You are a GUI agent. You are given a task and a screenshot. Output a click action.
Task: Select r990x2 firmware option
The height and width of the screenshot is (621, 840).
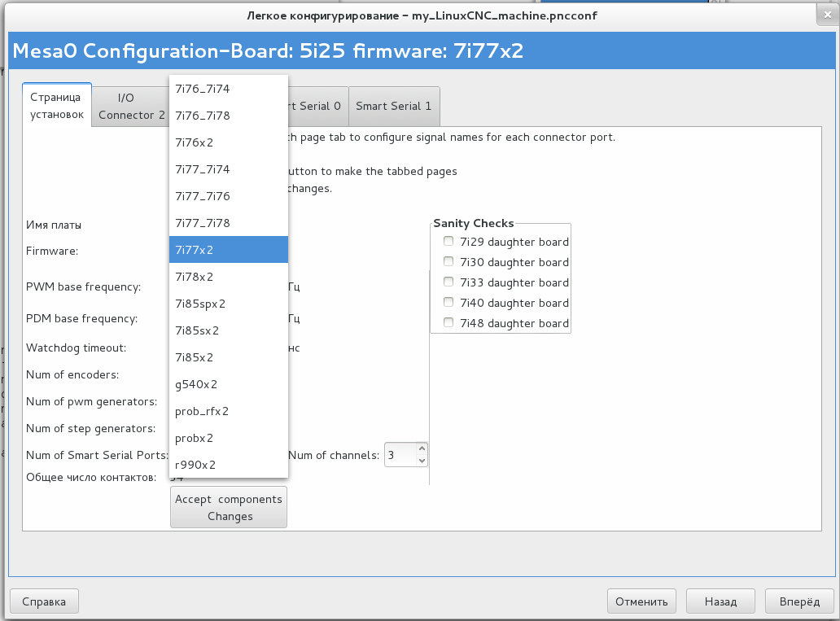click(x=229, y=465)
